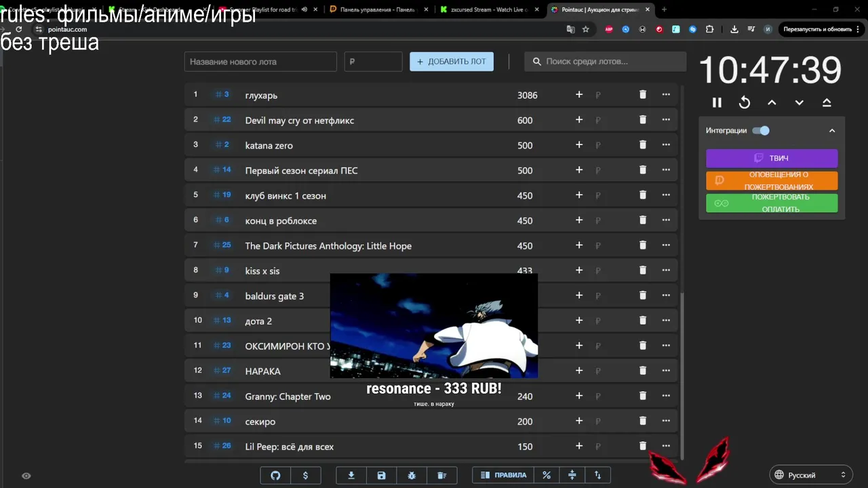Click the Devil may cry от нетфликс lot name
868x488 pixels.
click(300, 121)
